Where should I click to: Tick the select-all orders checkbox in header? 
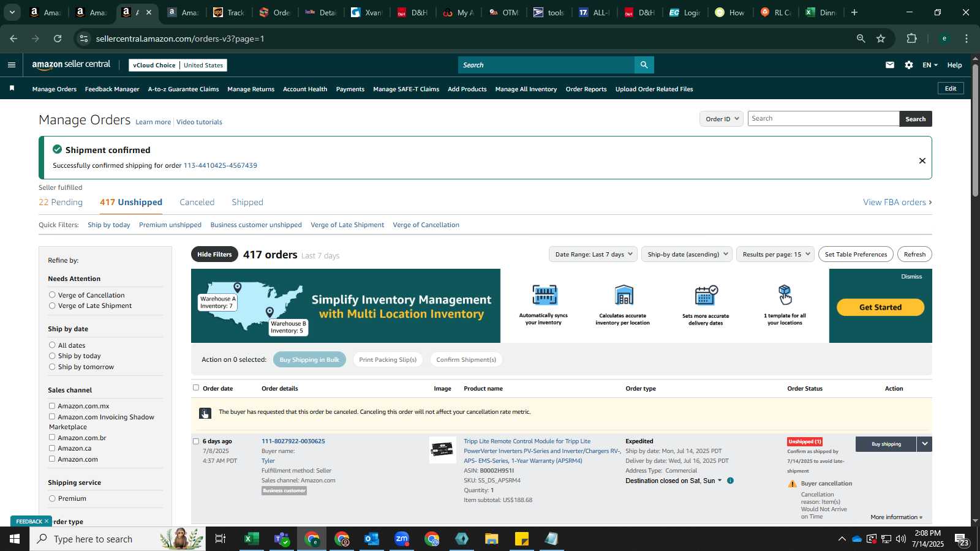pyautogui.click(x=196, y=388)
